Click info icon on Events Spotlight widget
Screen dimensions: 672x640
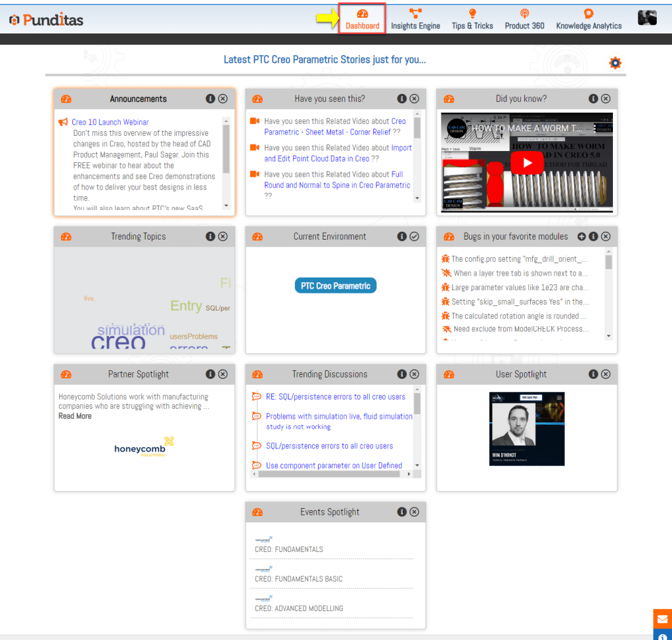[x=401, y=512]
